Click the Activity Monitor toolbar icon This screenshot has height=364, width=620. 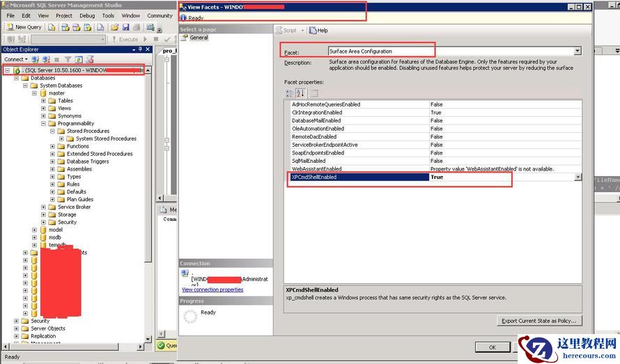pyautogui.click(x=150, y=27)
